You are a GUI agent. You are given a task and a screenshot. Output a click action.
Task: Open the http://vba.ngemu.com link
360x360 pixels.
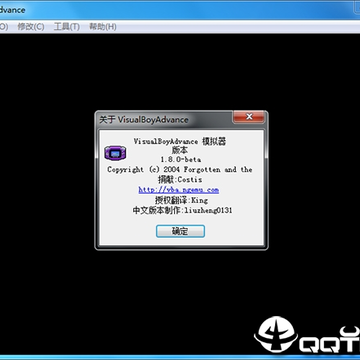(179, 190)
